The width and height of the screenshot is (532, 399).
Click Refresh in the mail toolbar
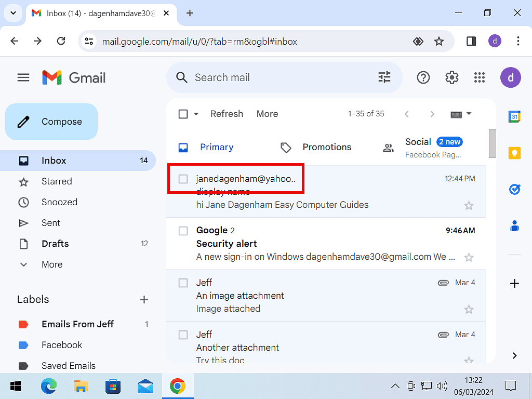227,114
